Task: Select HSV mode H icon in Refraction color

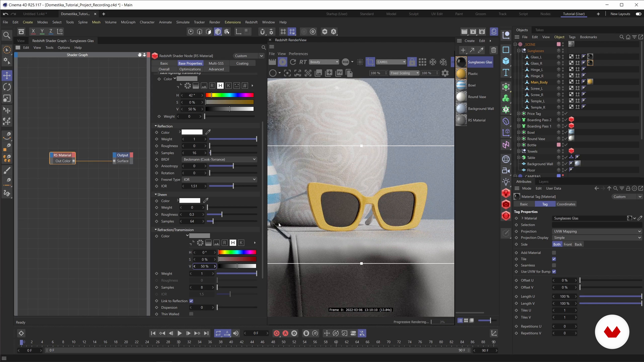Action: click(233, 243)
